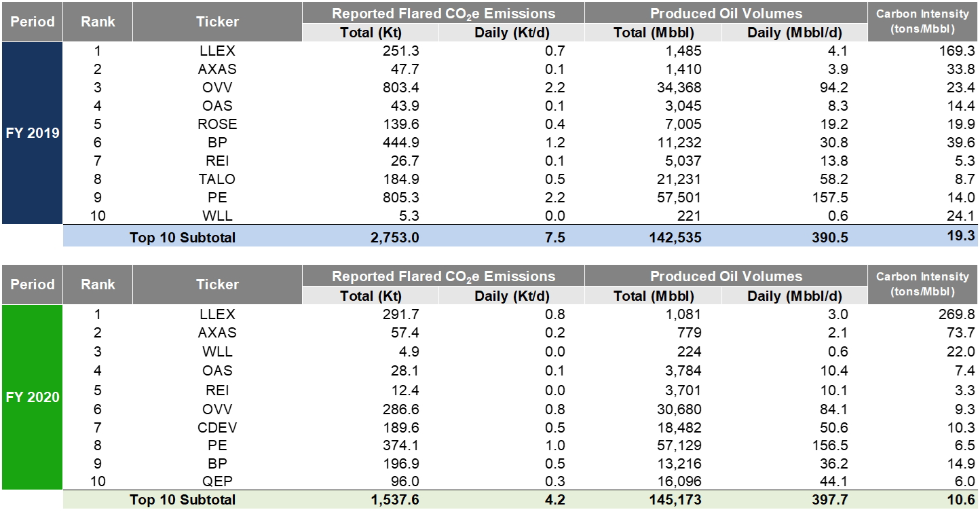Select total emissions value 805.3

(402, 198)
